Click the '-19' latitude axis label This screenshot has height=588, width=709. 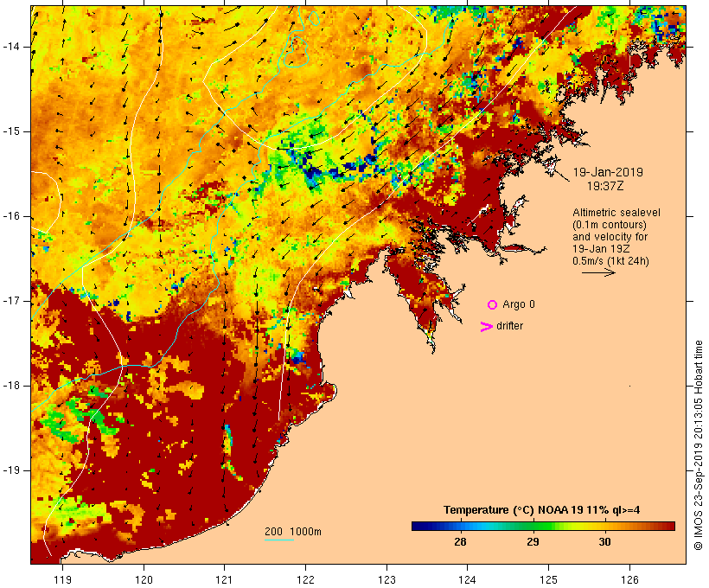pyautogui.click(x=10, y=470)
